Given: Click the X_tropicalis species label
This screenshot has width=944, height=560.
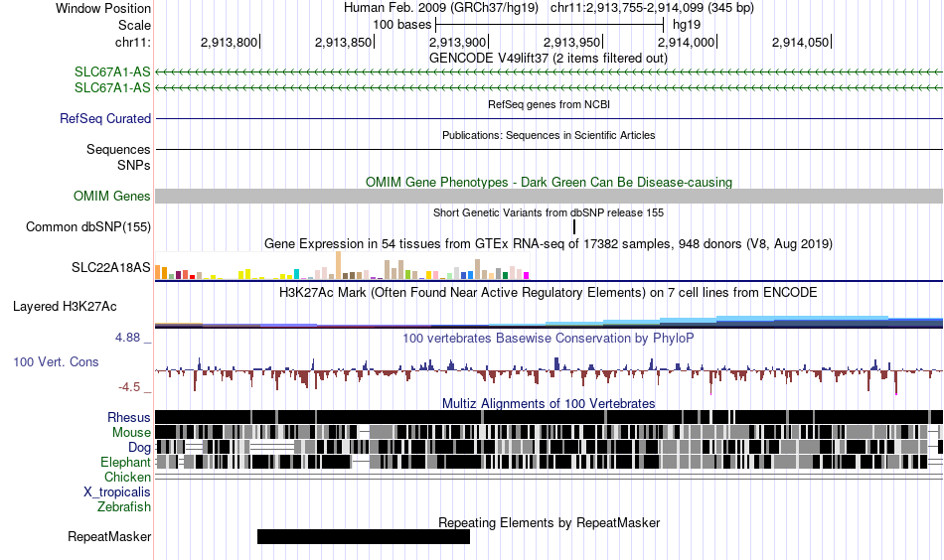Looking at the screenshot, I should pos(117,492).
